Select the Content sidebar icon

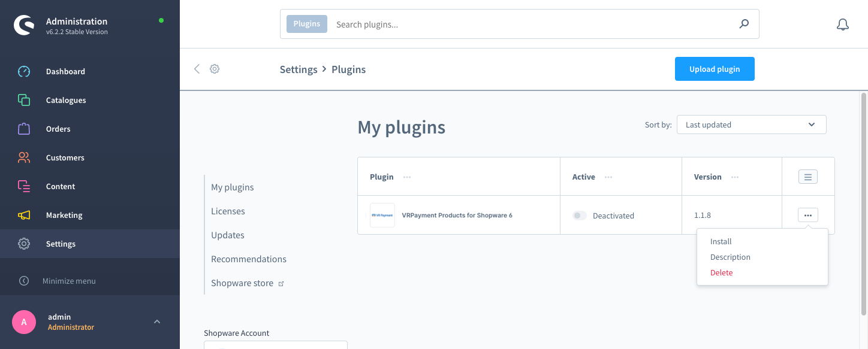click(23, 186)
